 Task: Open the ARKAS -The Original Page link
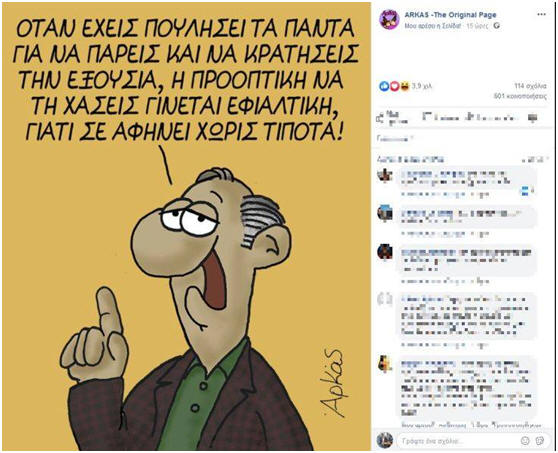tap(450, 15)
